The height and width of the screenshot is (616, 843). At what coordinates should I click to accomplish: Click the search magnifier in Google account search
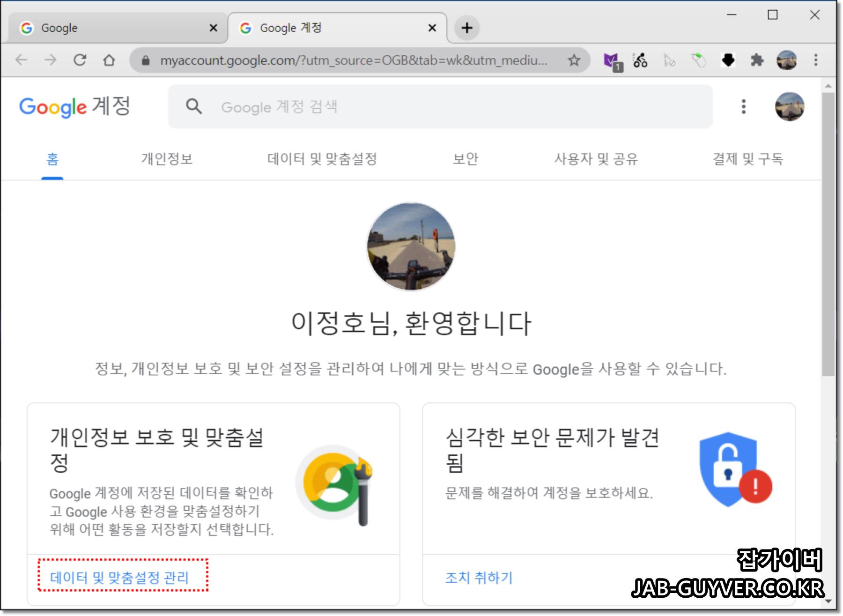(193, 107)
